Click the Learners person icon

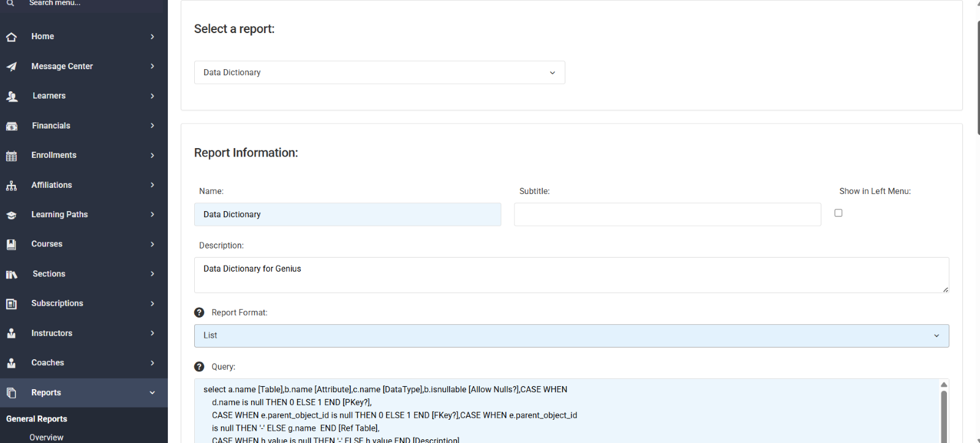pyautogui.click(x=11, y=96)
